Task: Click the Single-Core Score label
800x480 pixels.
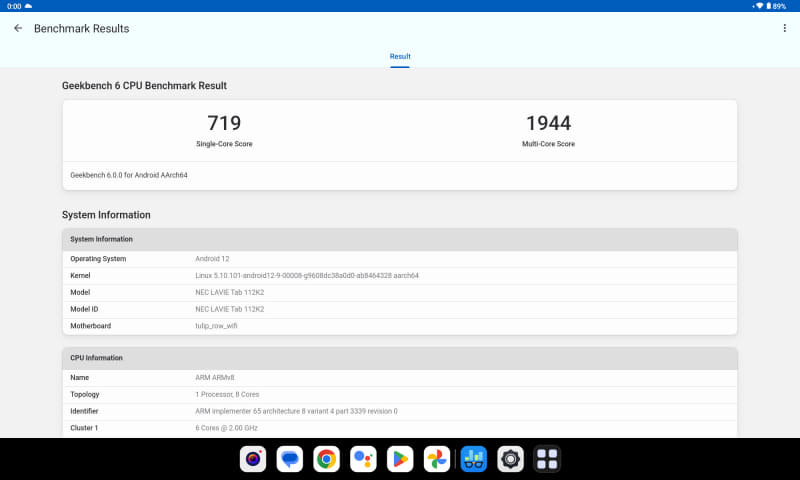Action: (224, 144)
